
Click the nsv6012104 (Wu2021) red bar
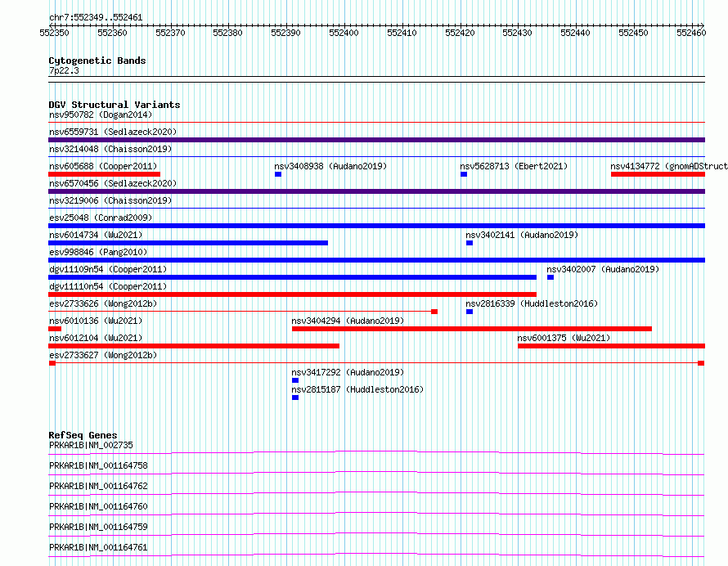pyautogui.click(x=194, y=346)
